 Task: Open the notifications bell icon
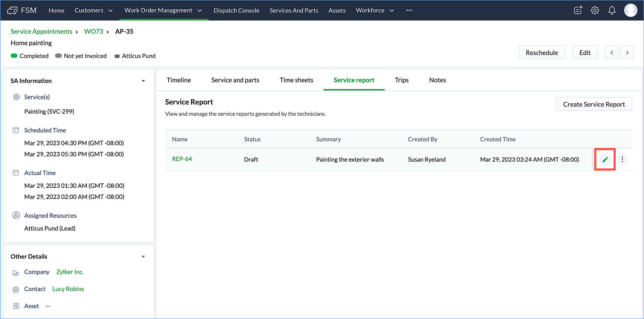point(612,10)
